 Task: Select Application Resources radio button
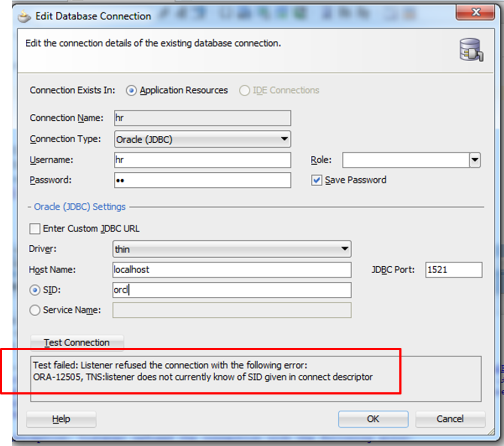[x=131, y=91]
